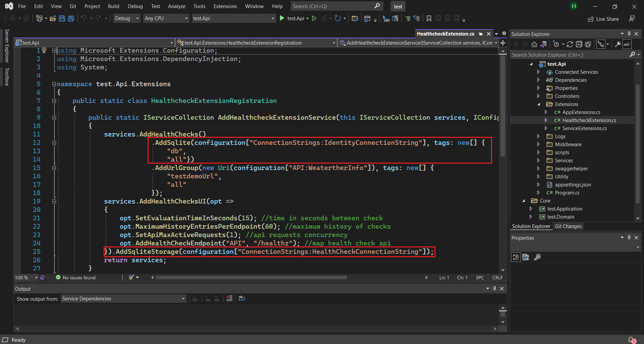Toggle Preview Selected Items in Solution Explorer
The width and height of the screenshot is (644, 344).
pos(627,44)
